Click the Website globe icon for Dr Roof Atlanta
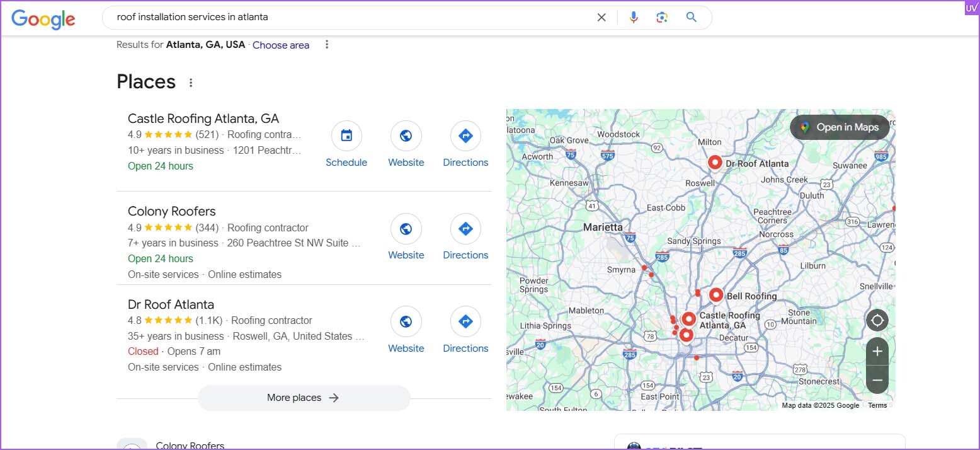This screenshot has height=450, width=980. [x=406, y=321]
